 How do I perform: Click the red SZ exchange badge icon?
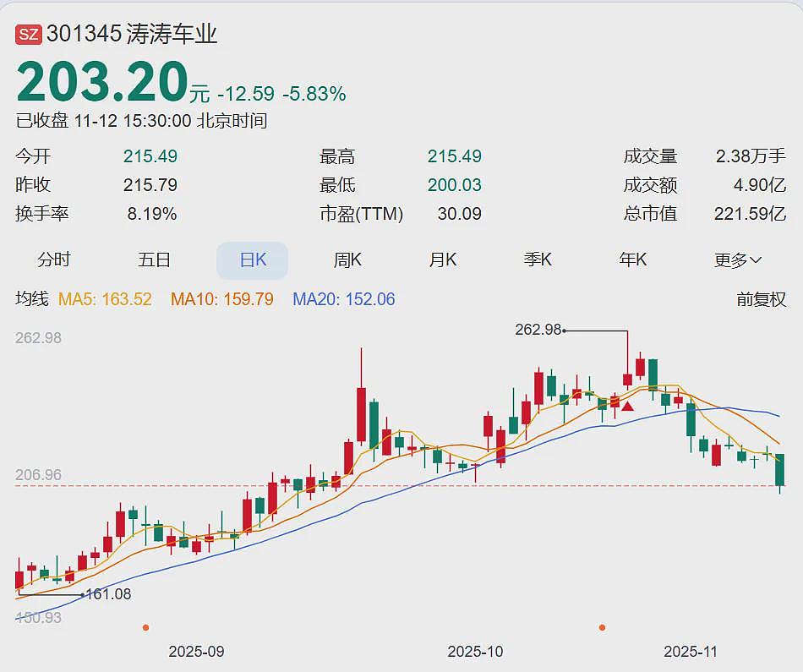click(x=28, y=35)
